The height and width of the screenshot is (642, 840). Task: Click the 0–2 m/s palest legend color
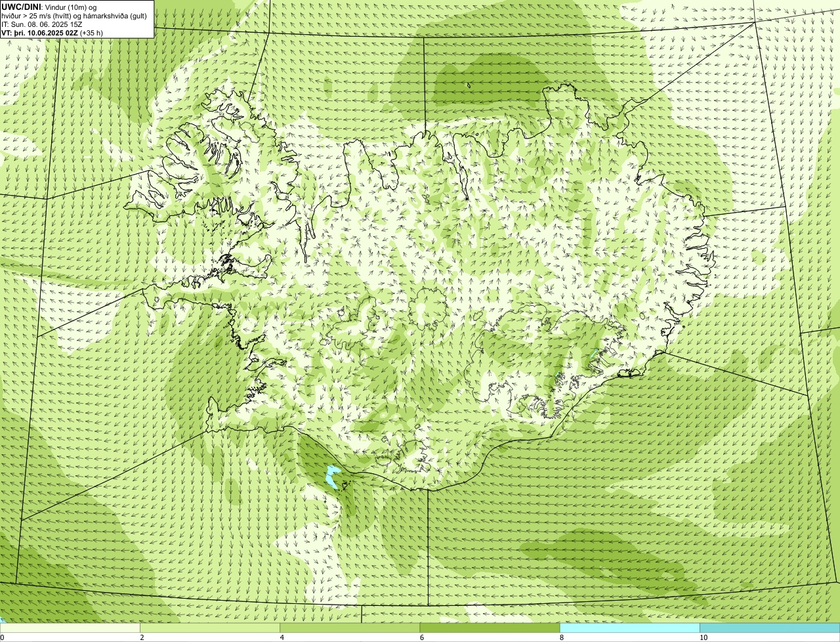(x=70, y=628)
